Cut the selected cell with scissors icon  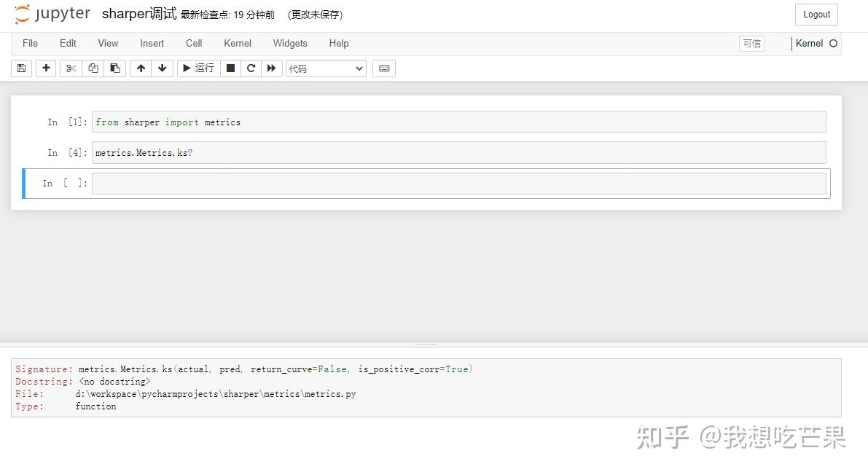70,68
